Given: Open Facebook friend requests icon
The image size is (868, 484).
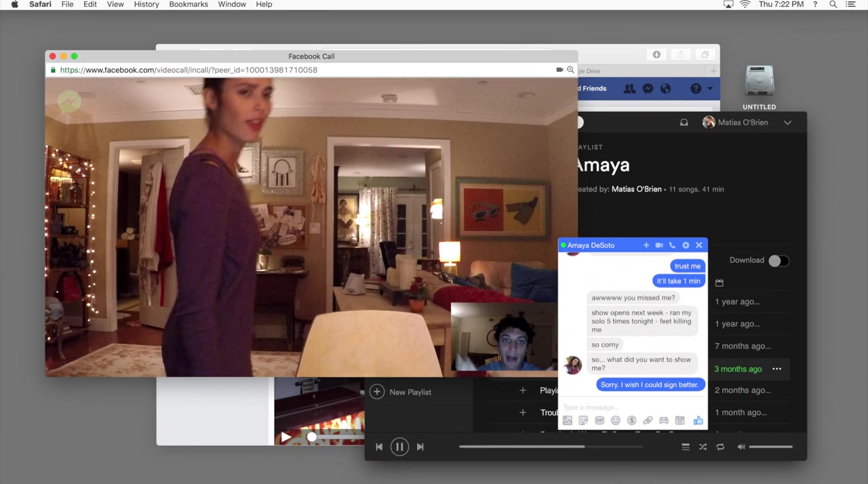Looking at the screenshot, I should coord(629,89).
